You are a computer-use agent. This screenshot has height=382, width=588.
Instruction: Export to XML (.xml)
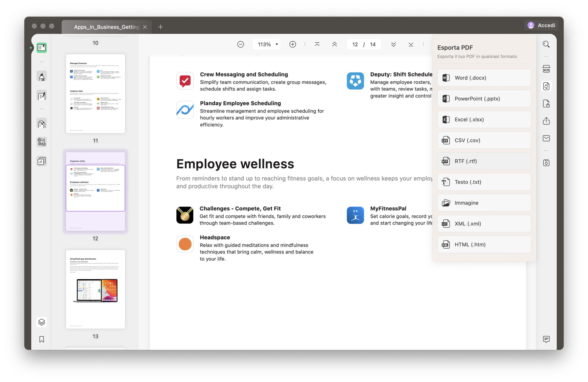484,224
